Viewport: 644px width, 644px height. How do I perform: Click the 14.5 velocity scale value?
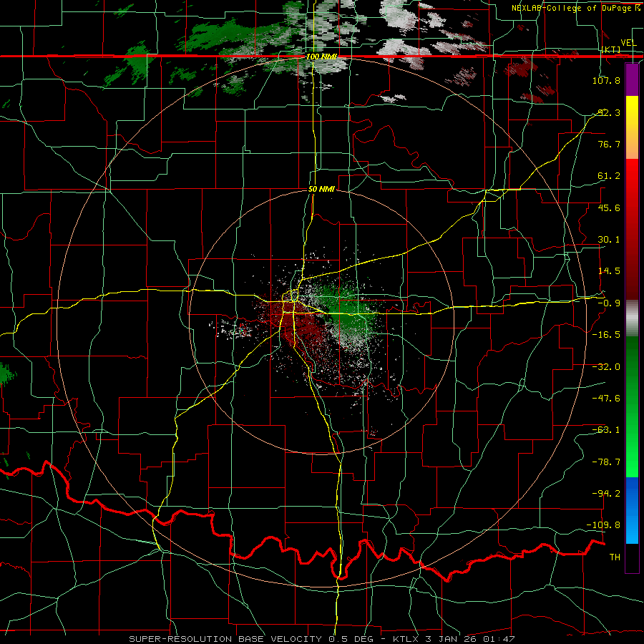pos(609,271)
